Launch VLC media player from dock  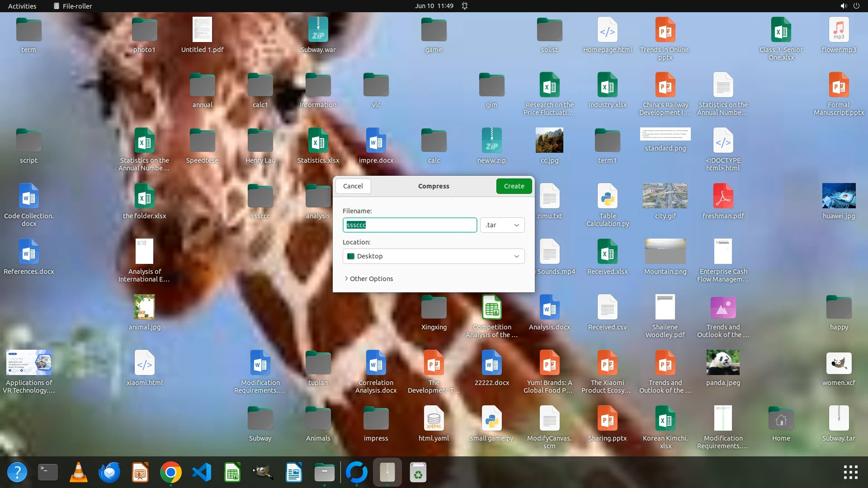78,473
